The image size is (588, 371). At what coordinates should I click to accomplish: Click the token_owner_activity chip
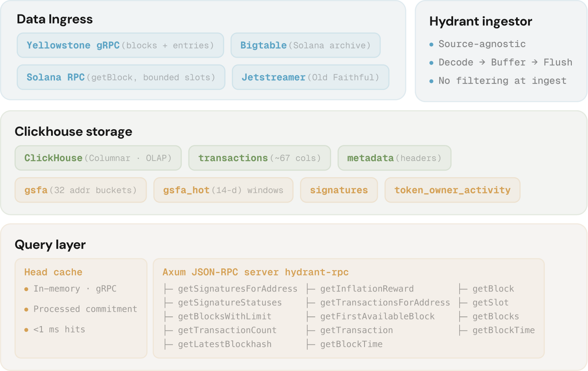[x=452, y=190]
